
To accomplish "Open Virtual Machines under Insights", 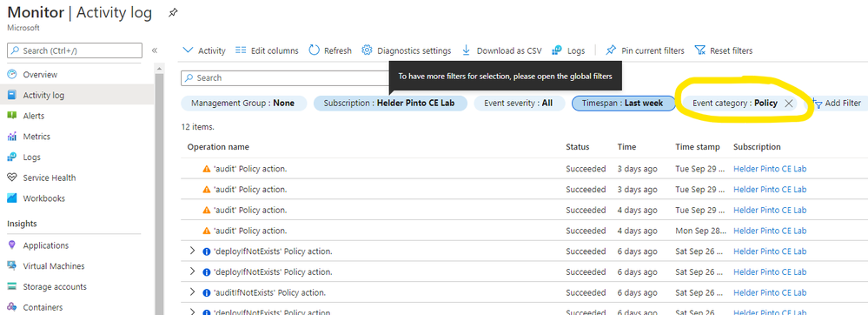I will coord(54,266).
